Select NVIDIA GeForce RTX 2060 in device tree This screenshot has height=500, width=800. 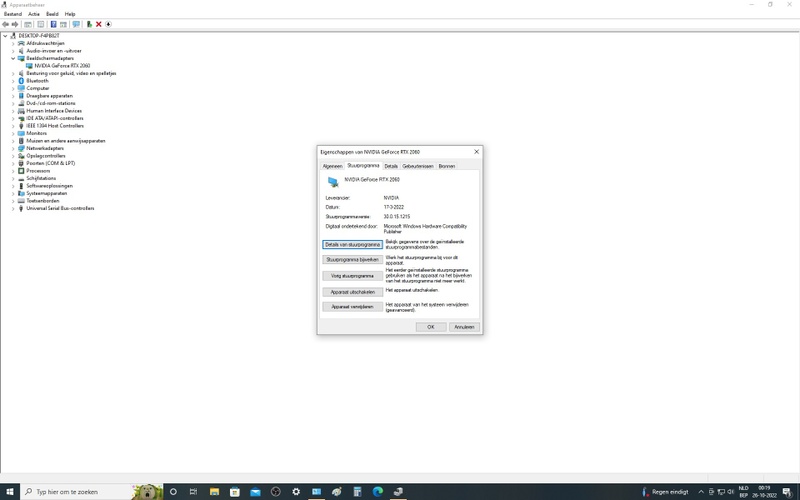(x=62, y=66)
